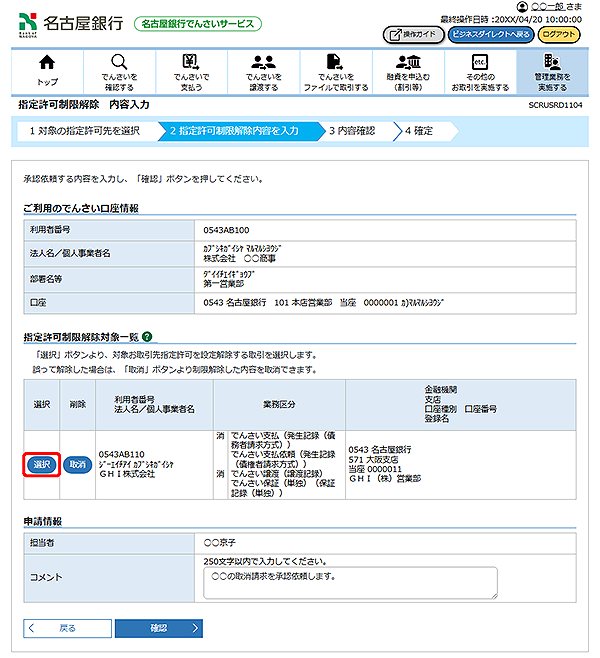Screen dimensions: 600x658
Task: Click the ログアウト button
Action: tap(559, 34)
